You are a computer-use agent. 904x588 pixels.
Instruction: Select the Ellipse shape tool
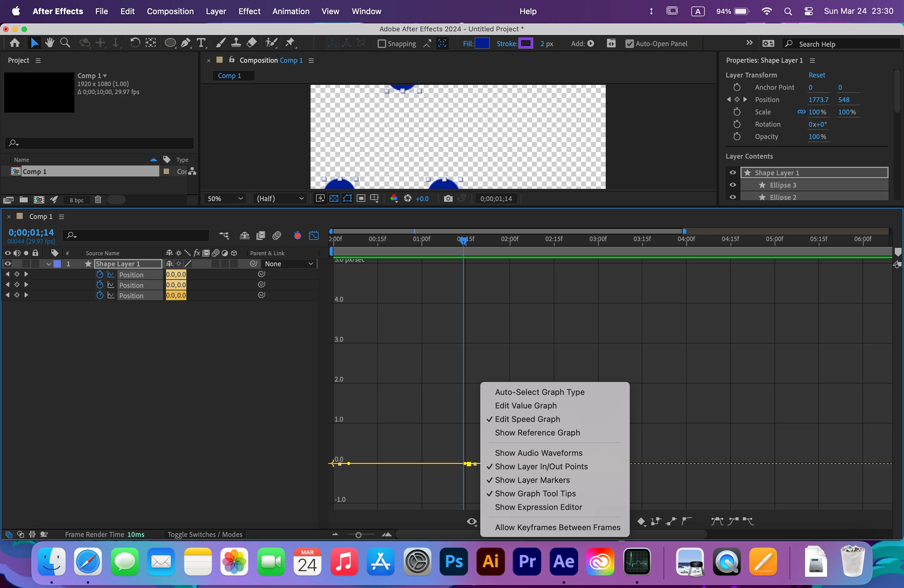click(x=170, y=43)
